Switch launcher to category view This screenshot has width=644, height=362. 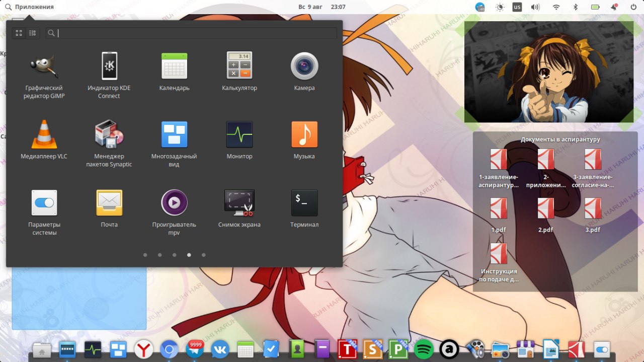click(33, 33)
